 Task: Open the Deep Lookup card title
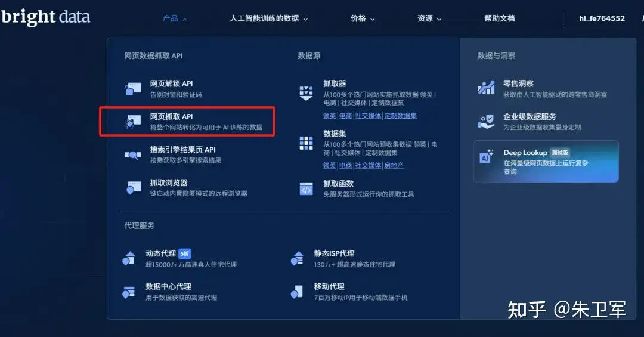(525, 153)
